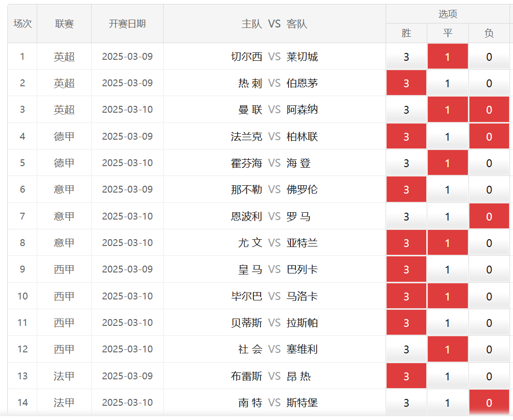Image resolution: width=513 pixels, height=420 pixels.
Task: Click the 负 column sub-header
Action: [489, 33]
